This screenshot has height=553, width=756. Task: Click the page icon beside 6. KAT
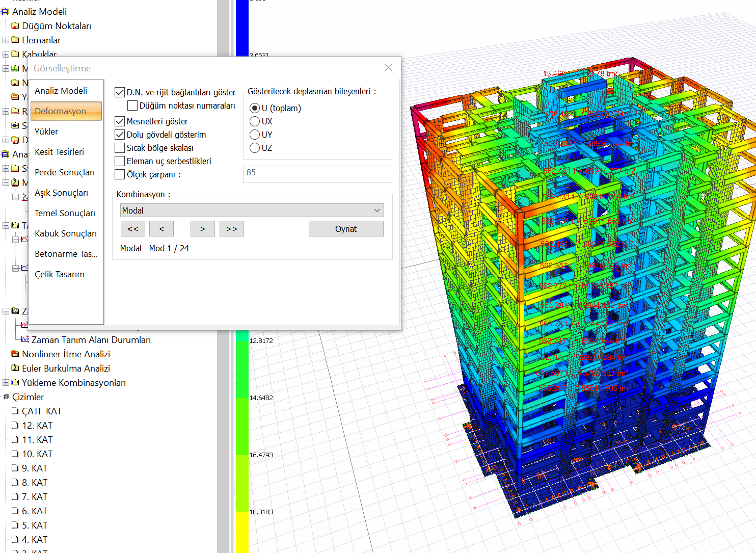coord(15,511)
